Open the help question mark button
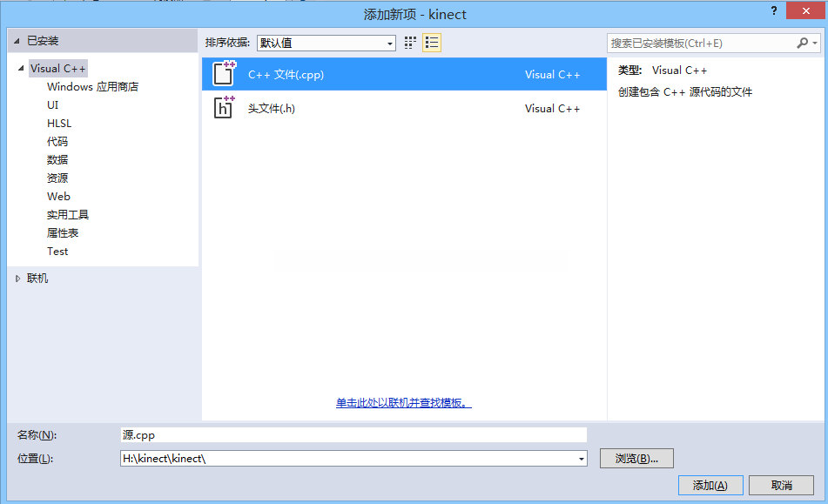Viewport: 828px width, 504px height. pyautogui.click(x=774, y=10)
